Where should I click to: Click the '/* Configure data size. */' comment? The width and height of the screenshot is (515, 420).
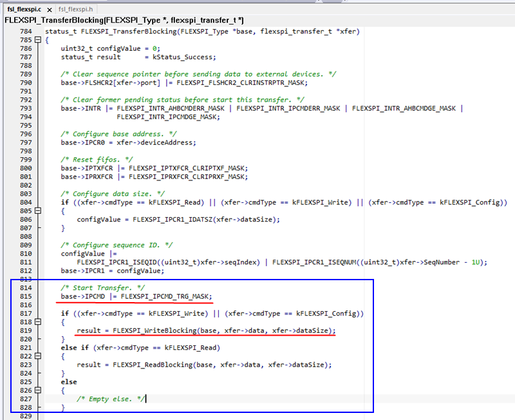[x=113, y=194]
